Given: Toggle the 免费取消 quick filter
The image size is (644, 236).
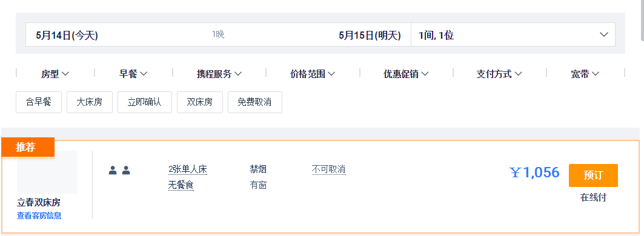Looking at the screenshot, I should tap(255, 102).
